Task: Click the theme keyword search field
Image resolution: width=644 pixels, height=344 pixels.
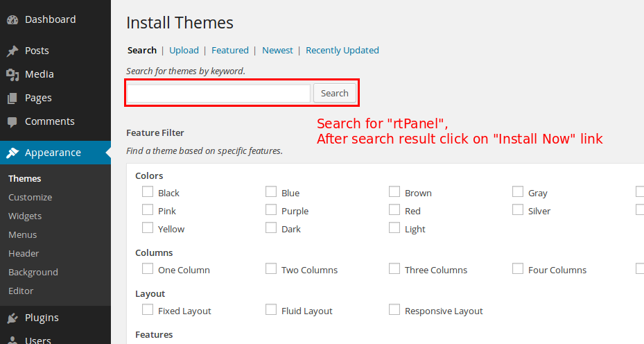Action: [x=218, y=93]
